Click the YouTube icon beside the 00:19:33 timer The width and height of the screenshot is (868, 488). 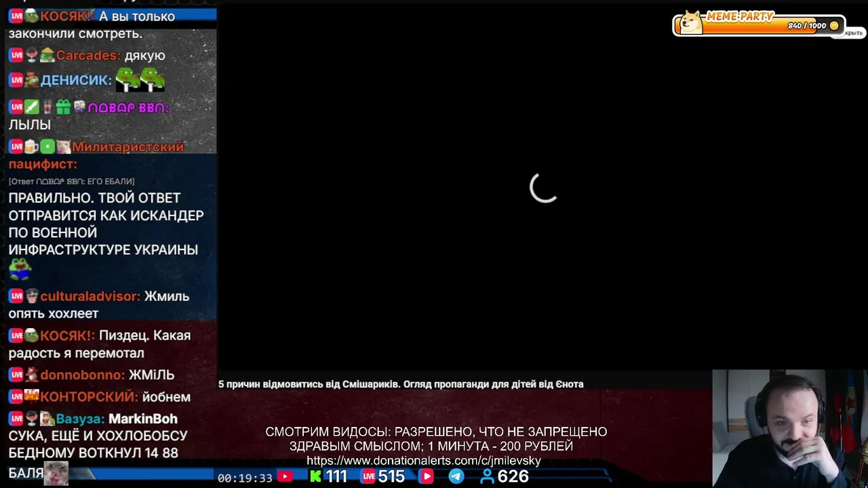click(285, 476)
